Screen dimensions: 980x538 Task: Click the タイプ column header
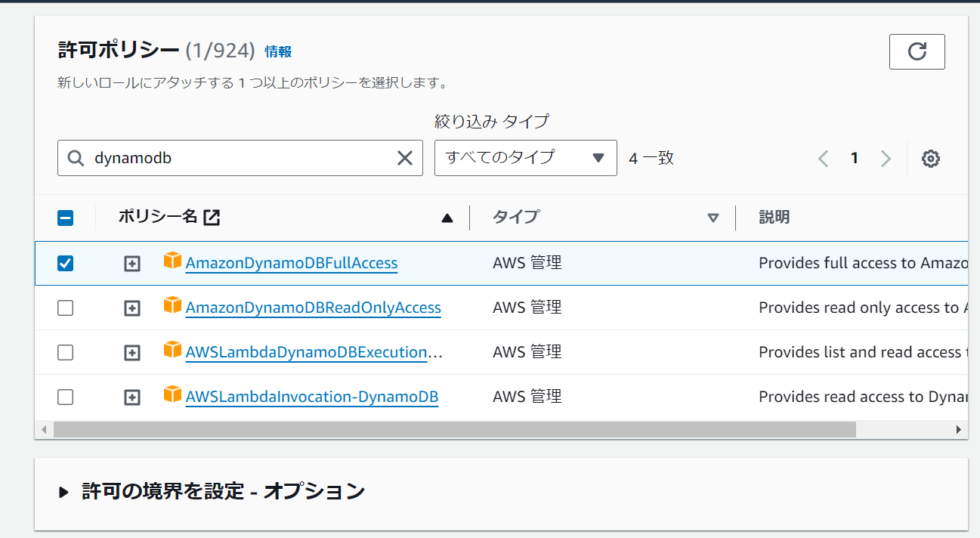[x=516, y=217]
